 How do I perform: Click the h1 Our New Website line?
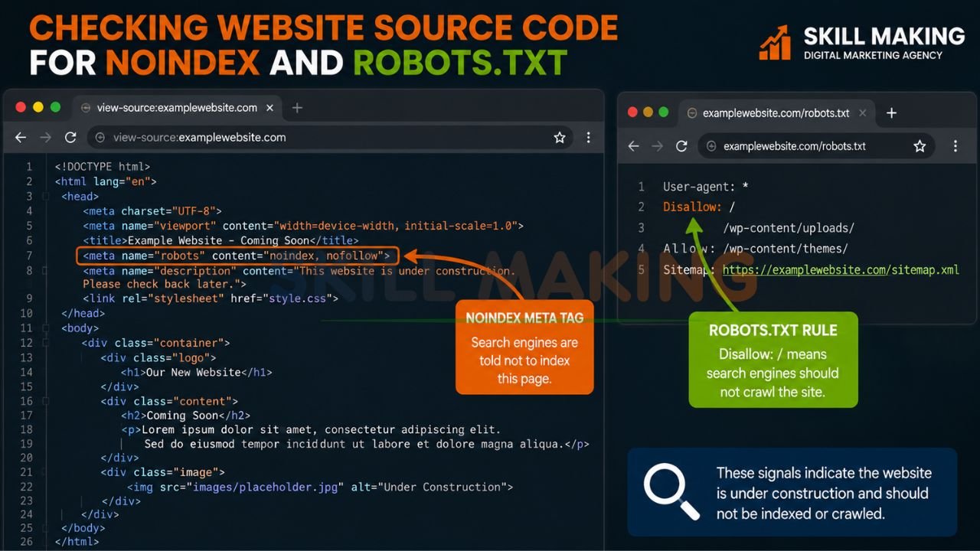point(196,372)
